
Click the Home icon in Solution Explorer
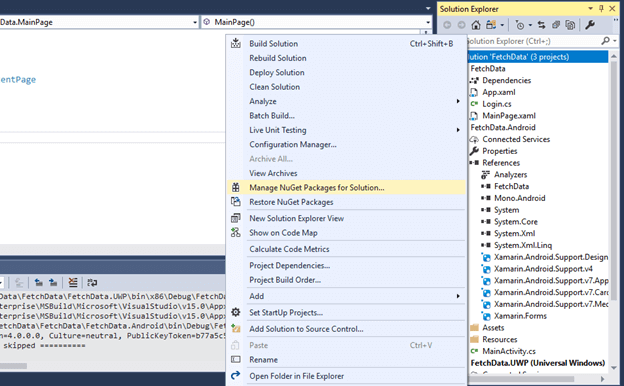click(x=476, y=25)
